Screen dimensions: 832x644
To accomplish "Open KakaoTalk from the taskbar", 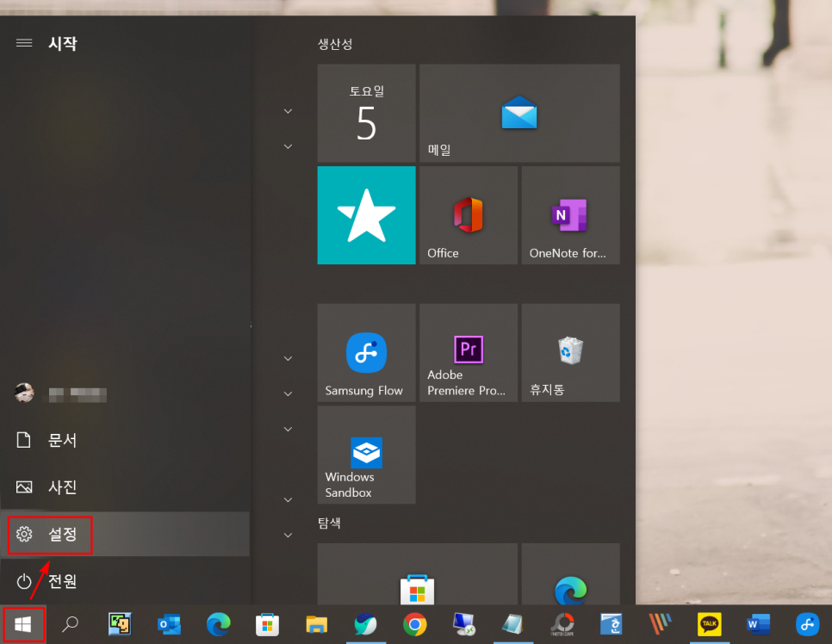I will tap(710, 624).
